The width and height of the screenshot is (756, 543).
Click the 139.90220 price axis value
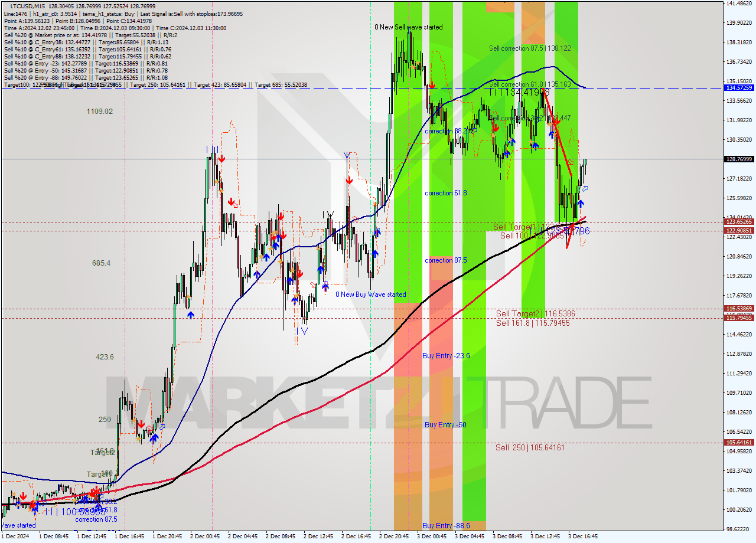click(x=739, y=22)
